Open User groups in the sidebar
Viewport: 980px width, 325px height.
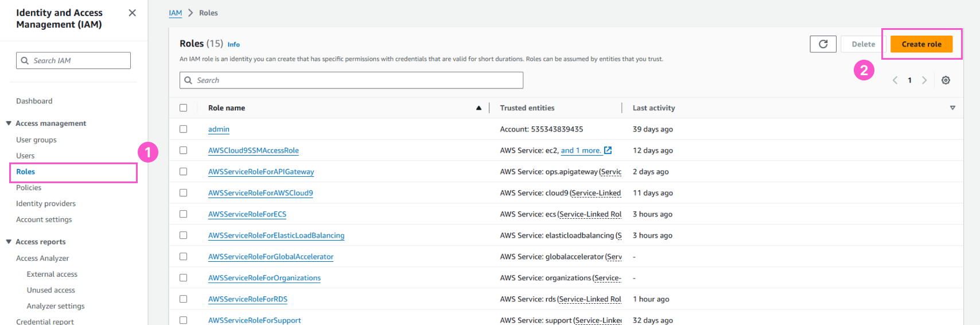point(36,140)
